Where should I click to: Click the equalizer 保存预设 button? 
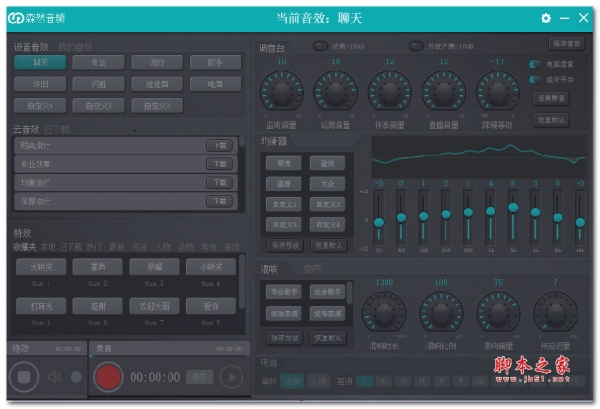[285, 245]
